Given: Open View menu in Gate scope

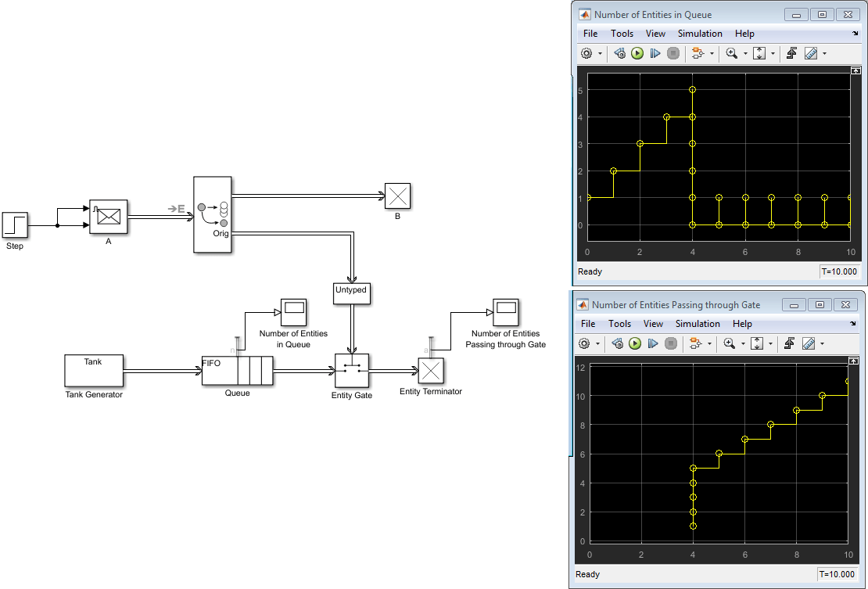Looking at the screenshot, I should (x=653, y=324).
